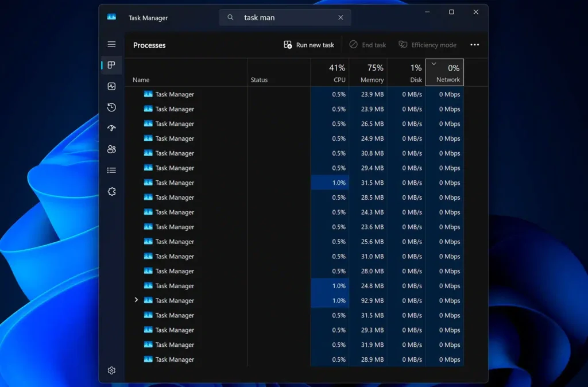This screenshot has height=387, width=588.
Task: Toggle Efficiency mode
Action: [x=427, y=45]
